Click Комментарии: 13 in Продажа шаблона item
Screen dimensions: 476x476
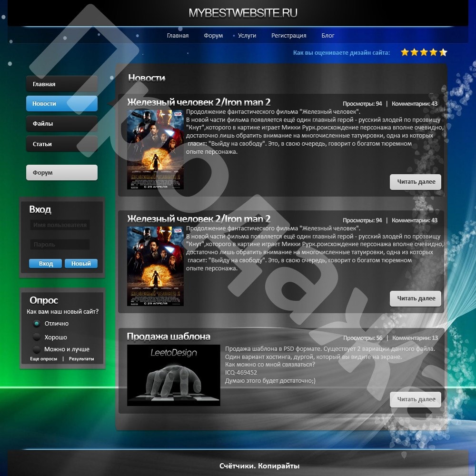click(x=415, y=338)
